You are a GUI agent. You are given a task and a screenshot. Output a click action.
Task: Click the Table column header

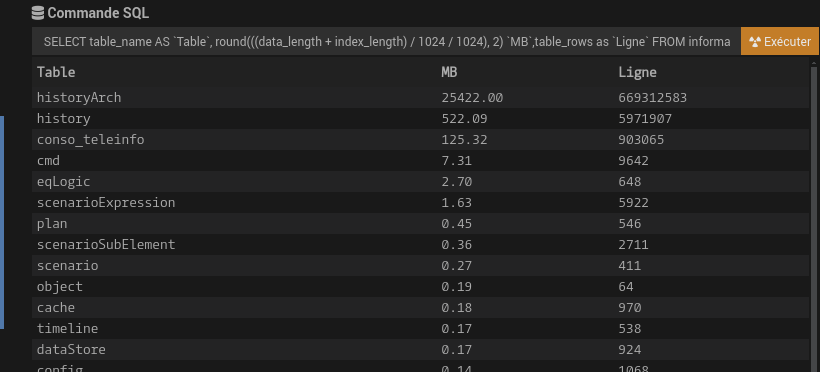pos(56,72)
